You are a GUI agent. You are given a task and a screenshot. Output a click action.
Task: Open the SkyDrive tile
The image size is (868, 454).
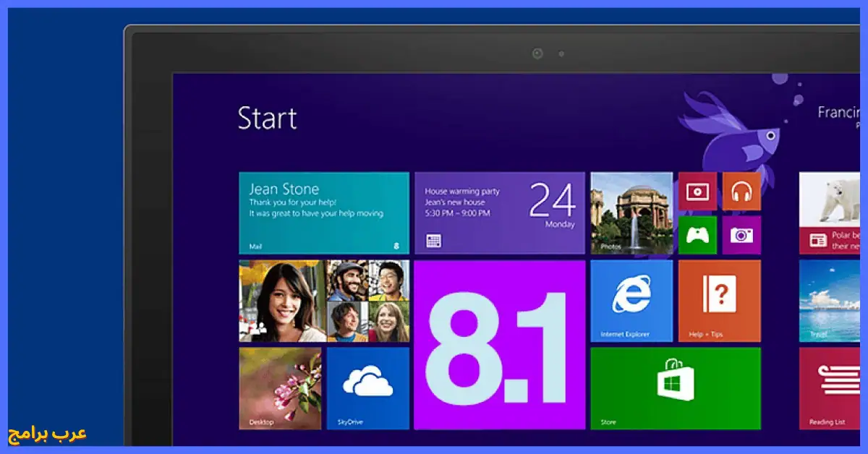368,388
